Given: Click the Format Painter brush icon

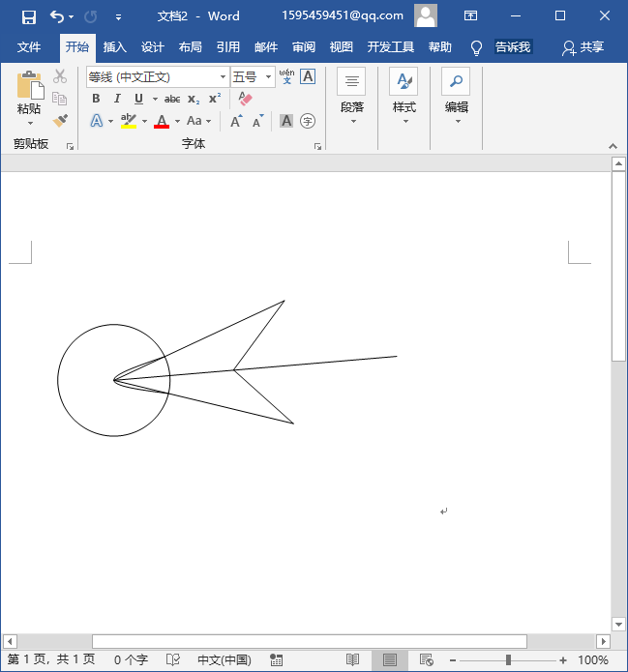Looking at the screenshot, I should tap(60, 121).
